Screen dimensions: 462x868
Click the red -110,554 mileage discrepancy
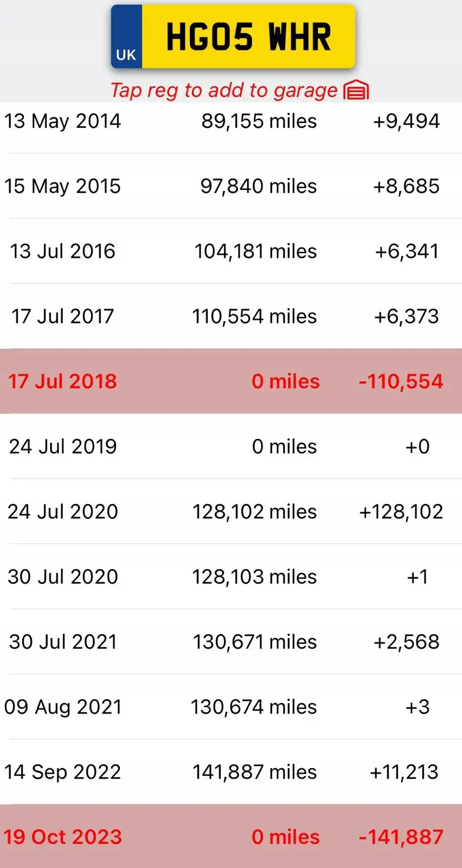click(x=401, y=381)
